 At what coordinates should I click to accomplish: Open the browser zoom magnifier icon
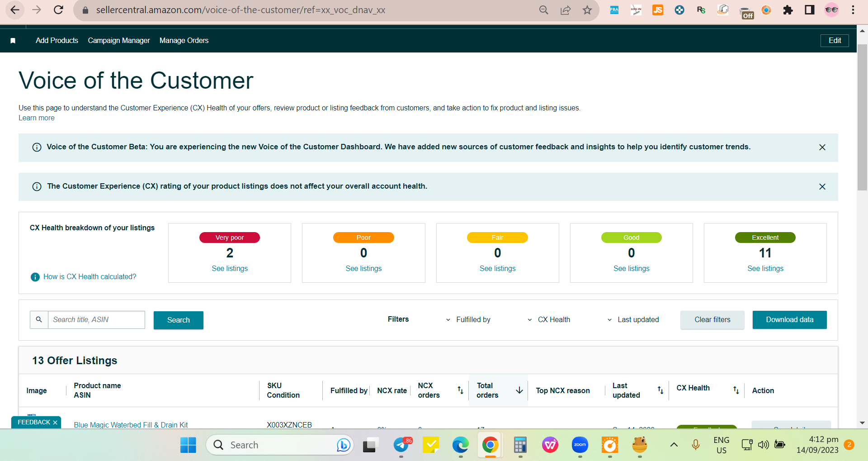pyautogui.click(x=544, y=10)
